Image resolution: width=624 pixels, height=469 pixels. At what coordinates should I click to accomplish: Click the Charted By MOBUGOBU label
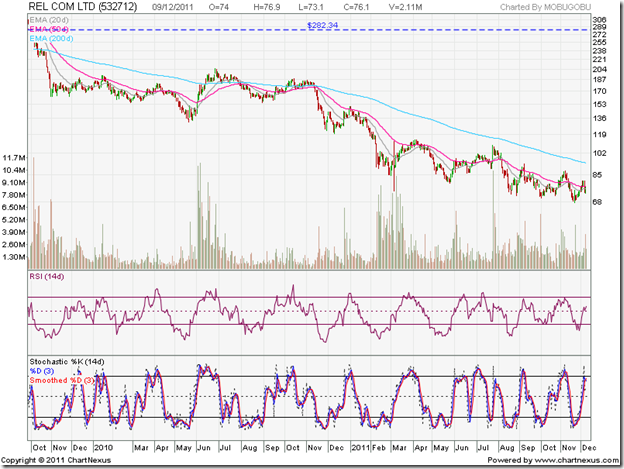550,9
